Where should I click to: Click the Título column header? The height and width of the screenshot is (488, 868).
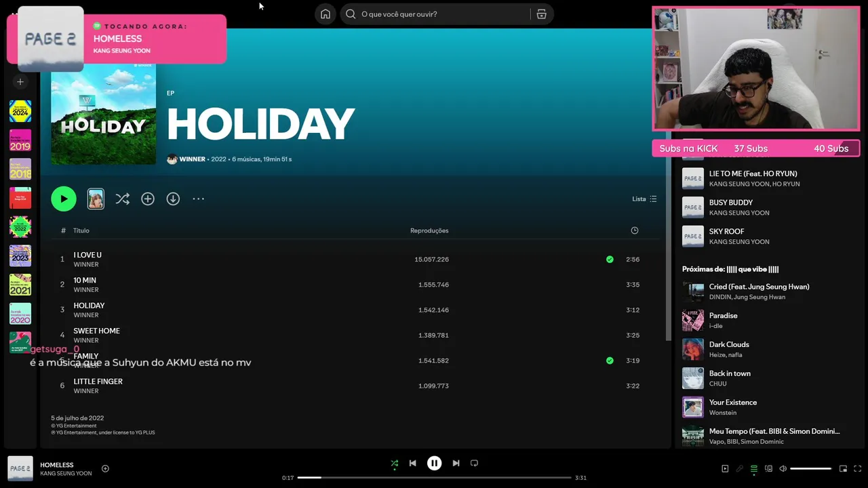tap(81, 230)
